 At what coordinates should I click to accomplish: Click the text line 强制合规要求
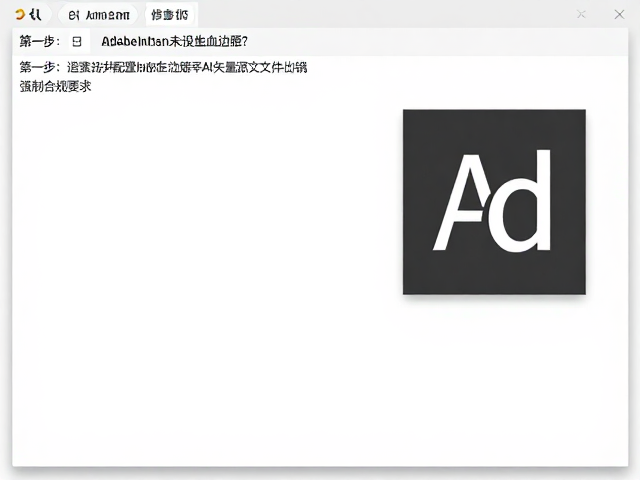(56, 86)
